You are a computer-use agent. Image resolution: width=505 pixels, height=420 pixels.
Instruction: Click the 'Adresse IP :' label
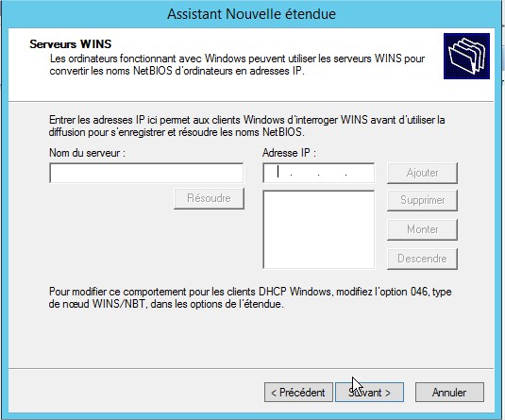pyautogui.click(x=289, y=153)
